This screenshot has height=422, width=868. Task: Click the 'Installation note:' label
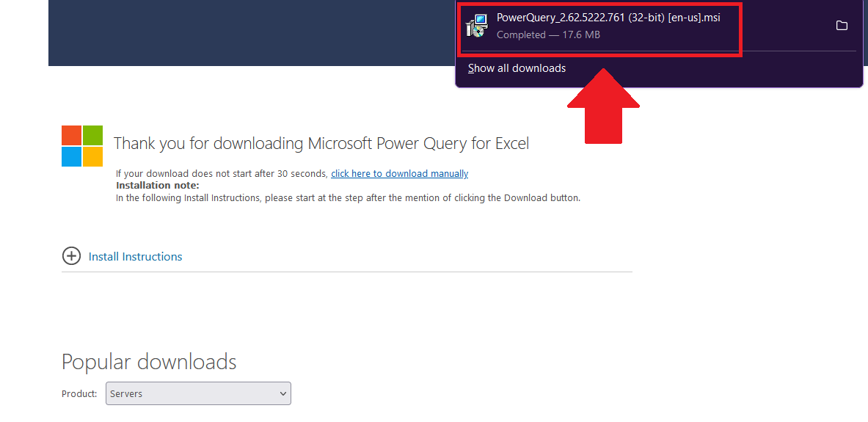157,185
